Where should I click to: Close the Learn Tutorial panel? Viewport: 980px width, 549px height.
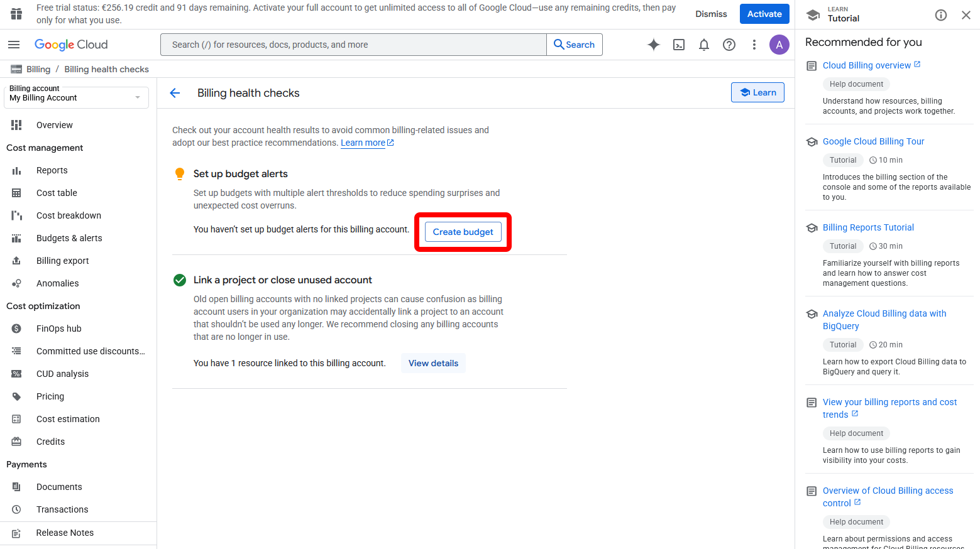tap(966, 15)
